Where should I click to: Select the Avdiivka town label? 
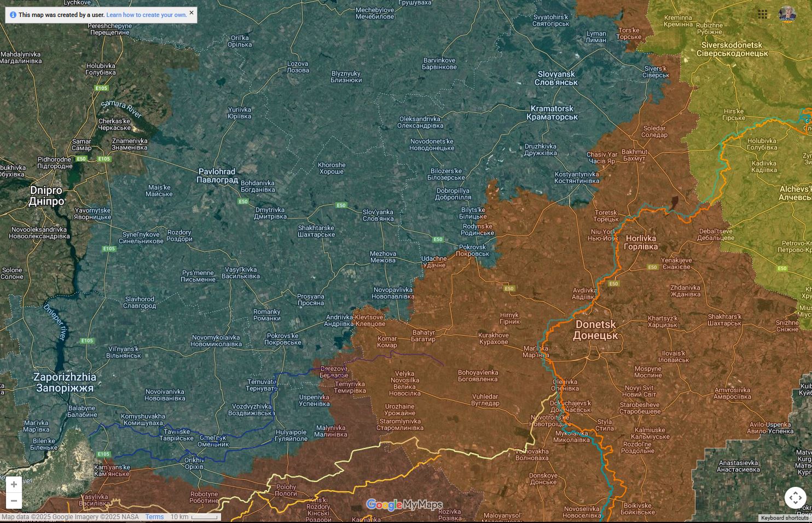[x=584, y=294]
